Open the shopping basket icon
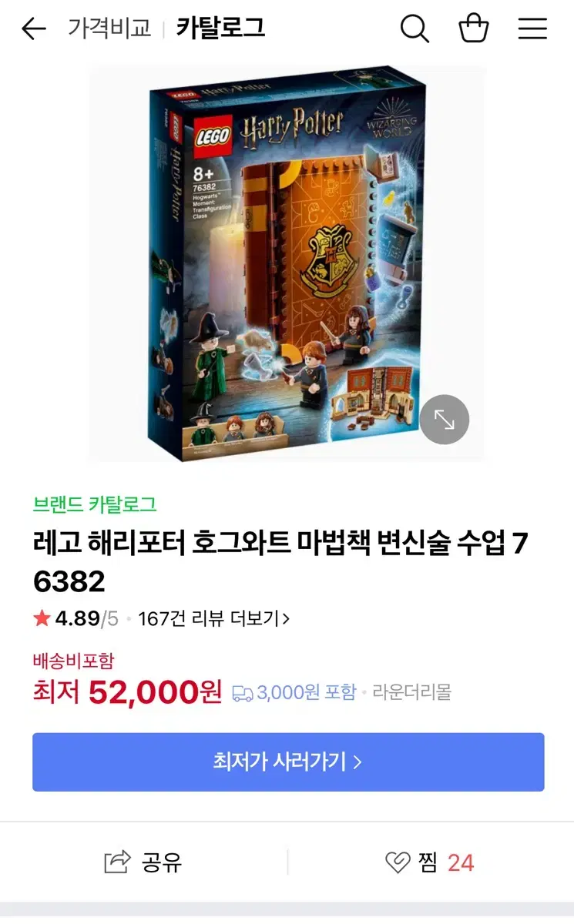Image resolution: width=574 pixels, height=924 pixels. tap(474, 28)
